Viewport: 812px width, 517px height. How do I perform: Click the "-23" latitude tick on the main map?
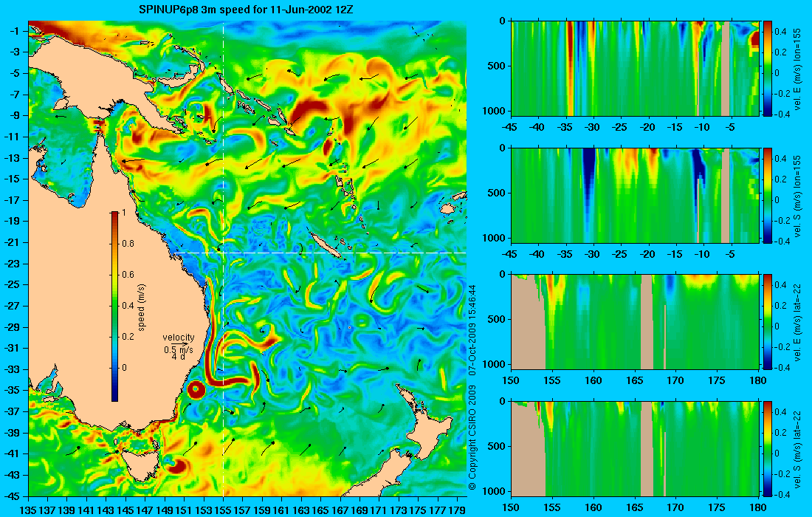click(x=13, y=264)
